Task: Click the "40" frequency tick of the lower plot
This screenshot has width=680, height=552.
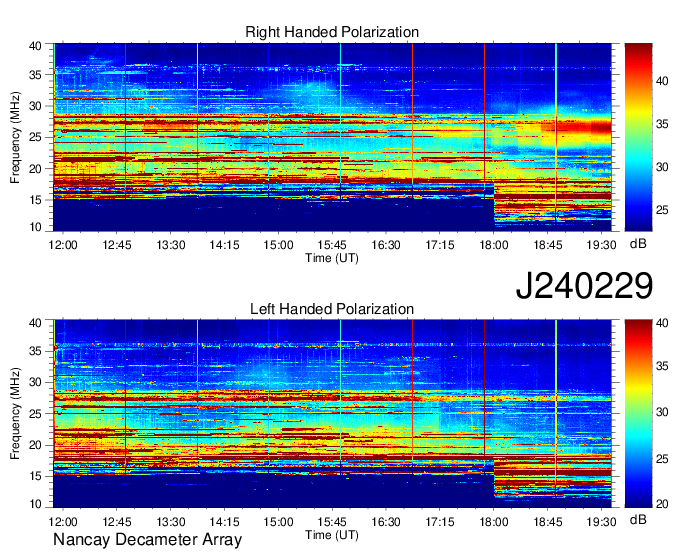Action: pos(36,323)
